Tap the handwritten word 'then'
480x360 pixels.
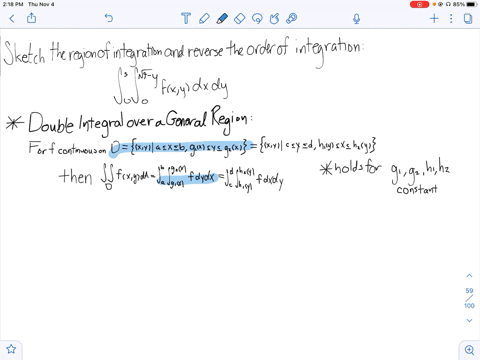pos(75,177)
